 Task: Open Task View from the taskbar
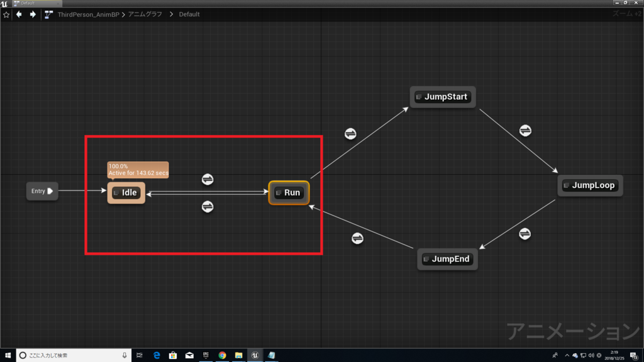point(140,356)
